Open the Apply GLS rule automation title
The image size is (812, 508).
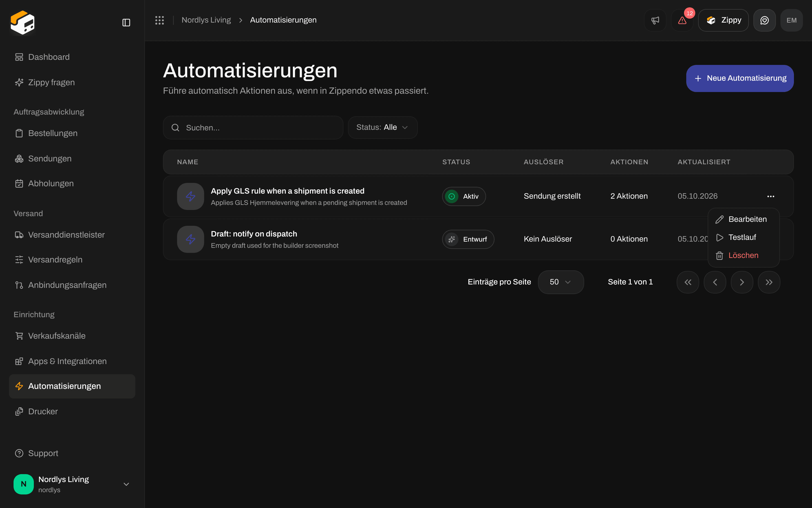pos(288,191)
